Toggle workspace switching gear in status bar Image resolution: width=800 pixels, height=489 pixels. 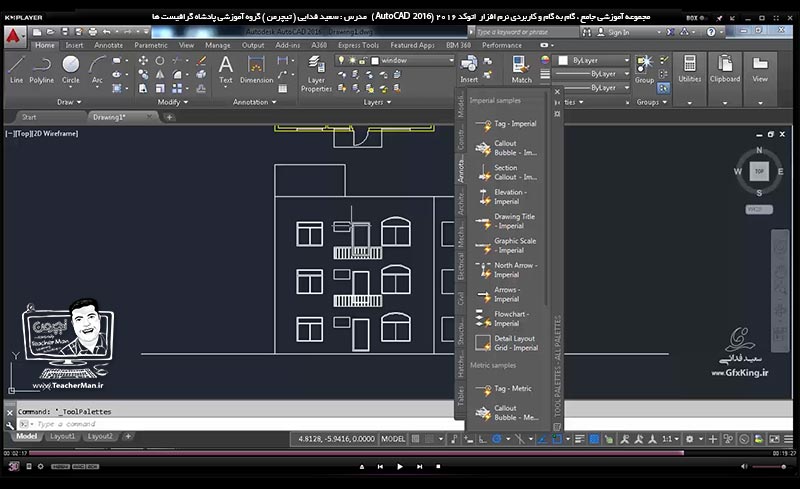[689, 439]
